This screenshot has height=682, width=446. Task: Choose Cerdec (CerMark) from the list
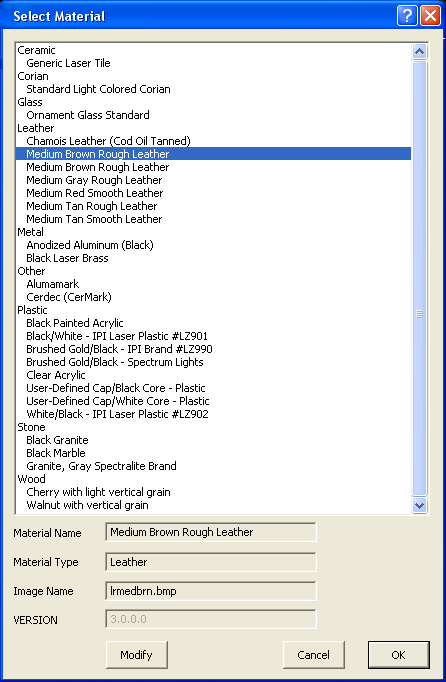[69, 297]
